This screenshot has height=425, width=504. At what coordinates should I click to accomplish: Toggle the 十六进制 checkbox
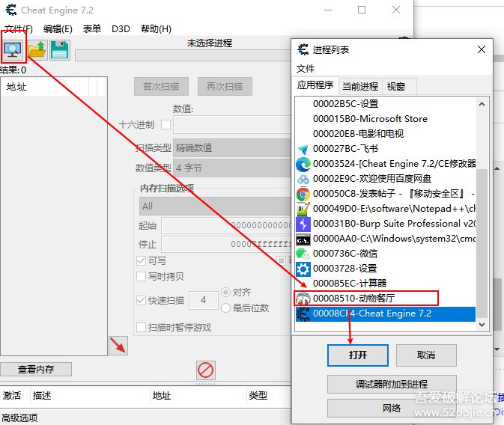166,125
